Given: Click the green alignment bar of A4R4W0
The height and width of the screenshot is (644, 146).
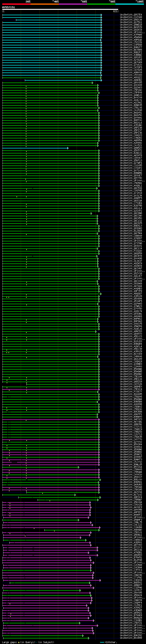Looking at the screenshot, I should click(72, 530).
